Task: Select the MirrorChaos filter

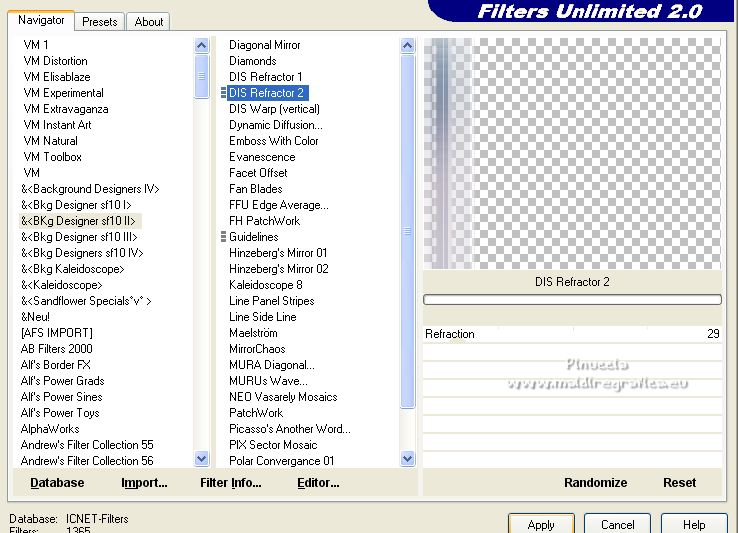Action: tap(257, 349)
